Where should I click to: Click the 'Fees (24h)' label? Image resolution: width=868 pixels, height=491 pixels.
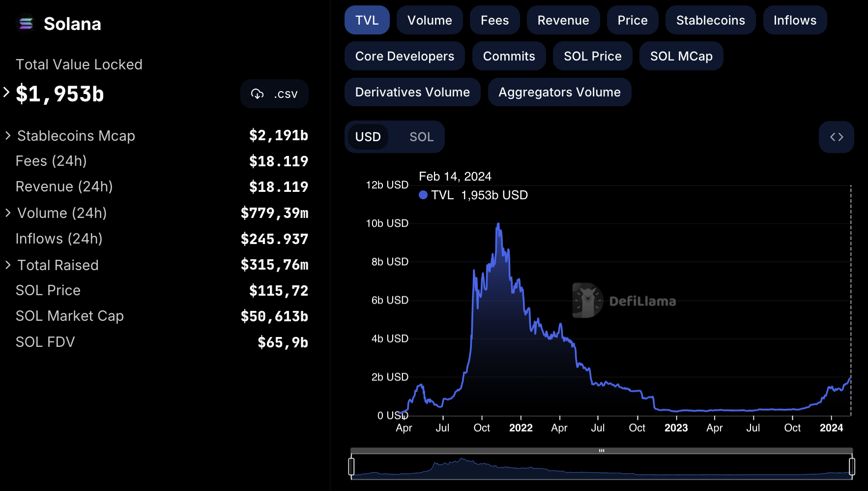click(51, 161)
